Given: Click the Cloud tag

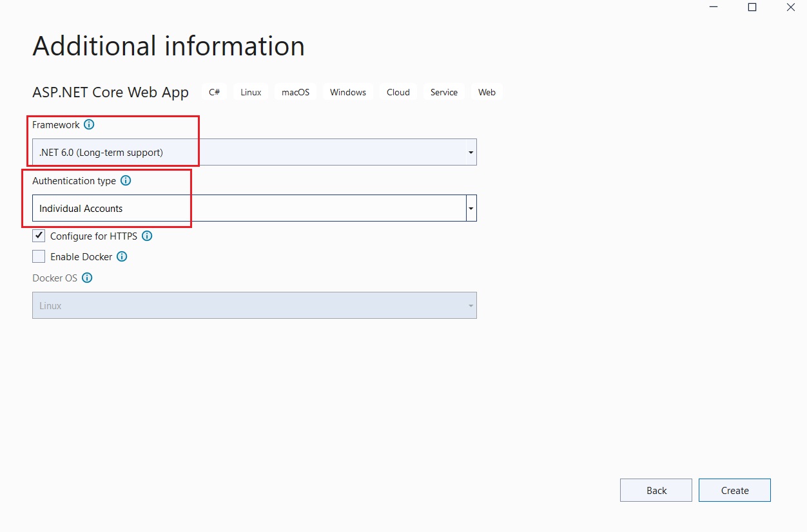Looking at the screenshot, I should 398,92.
